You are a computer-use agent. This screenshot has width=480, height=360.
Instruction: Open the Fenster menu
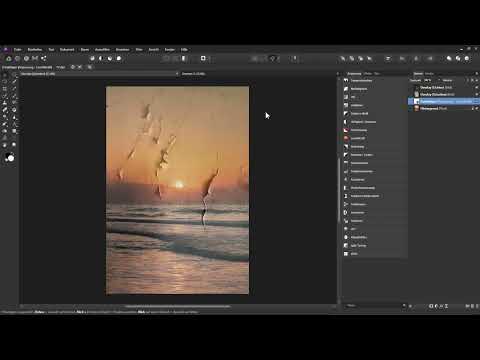point(170,50)
